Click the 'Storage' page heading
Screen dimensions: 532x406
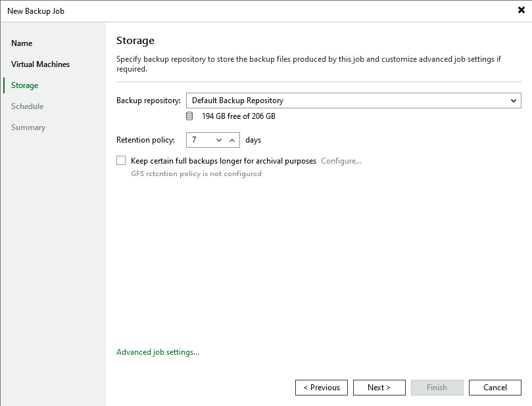(x=135, y=41)
